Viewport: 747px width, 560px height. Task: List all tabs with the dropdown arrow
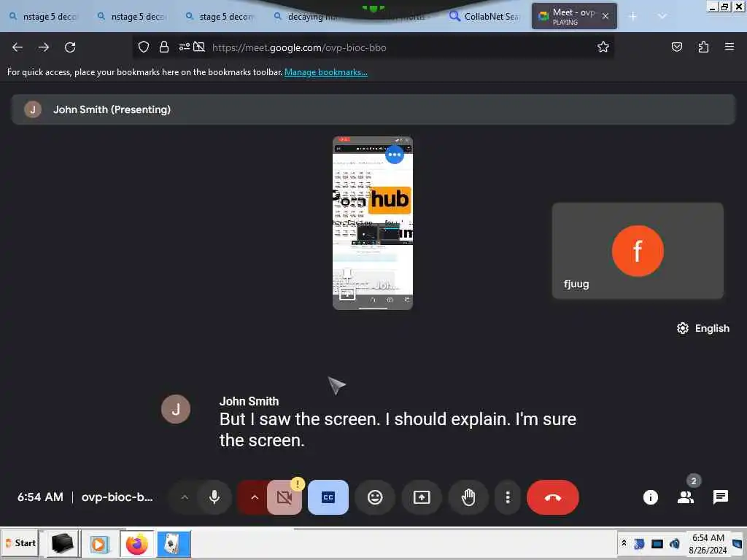662,16
